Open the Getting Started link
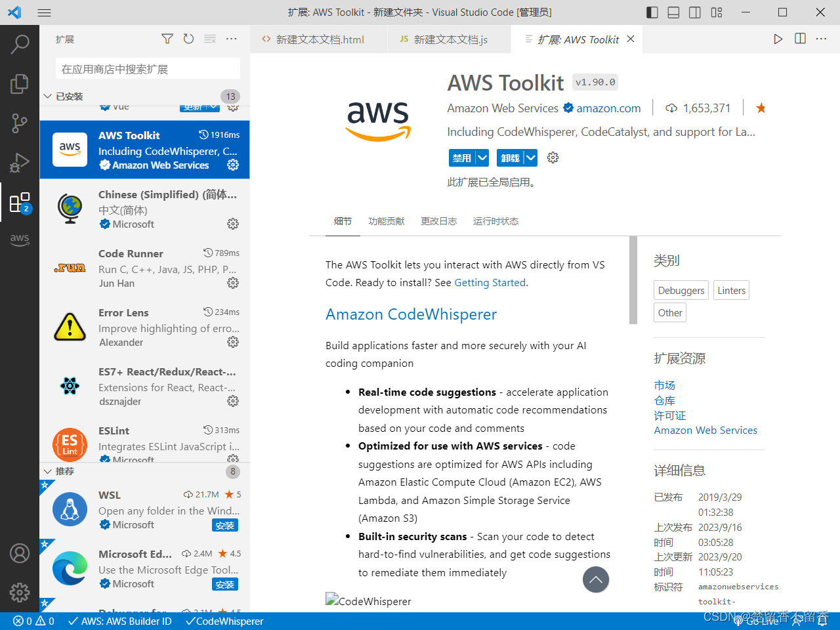The width and height of the screenshot is (840, 630). pos(490,282)
